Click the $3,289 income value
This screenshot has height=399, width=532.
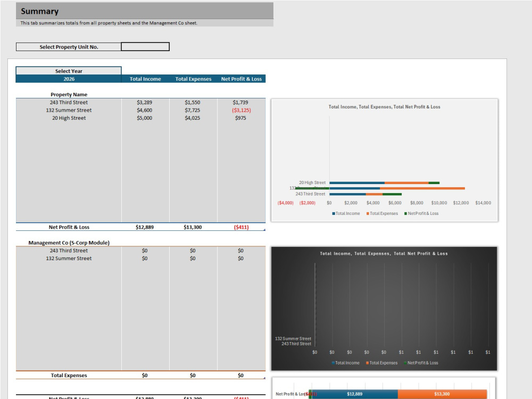pos(145,102)
